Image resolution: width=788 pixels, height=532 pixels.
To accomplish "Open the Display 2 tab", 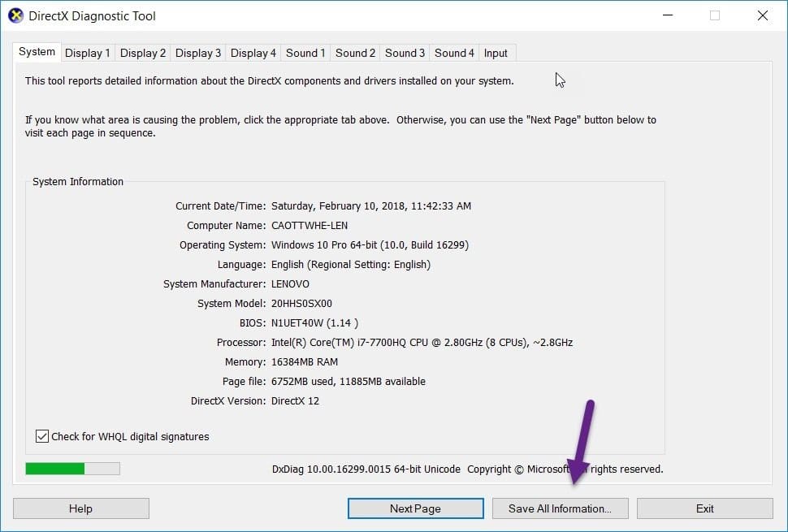I will pos(143,54).
